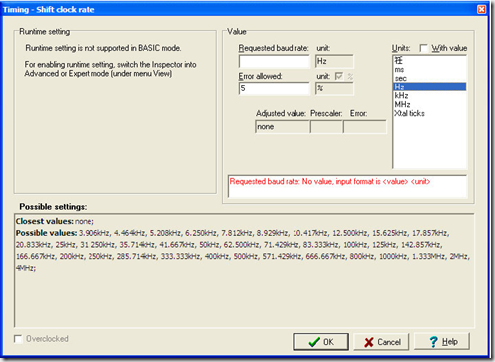Screen dimensions: 495x362
Task: Click the Prescaler value field
Action: [326, 127]
